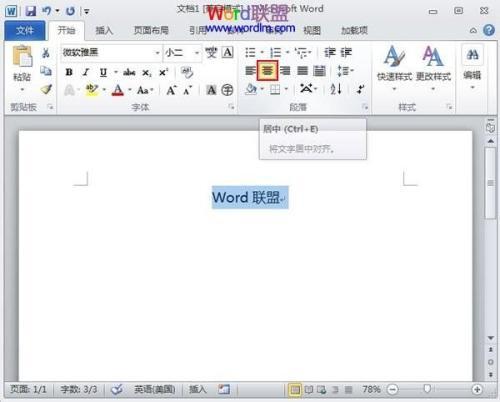Screen dimensions: 500x402
Task: Select the Cut scissors icon
Action: tap(46, 53)
